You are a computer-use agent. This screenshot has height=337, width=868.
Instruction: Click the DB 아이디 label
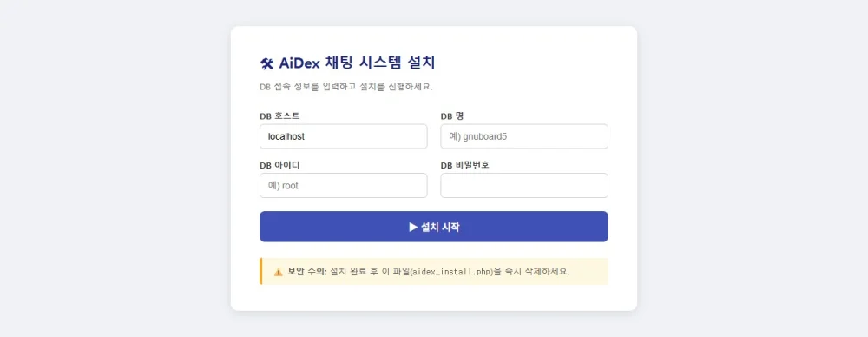[279, 165]
